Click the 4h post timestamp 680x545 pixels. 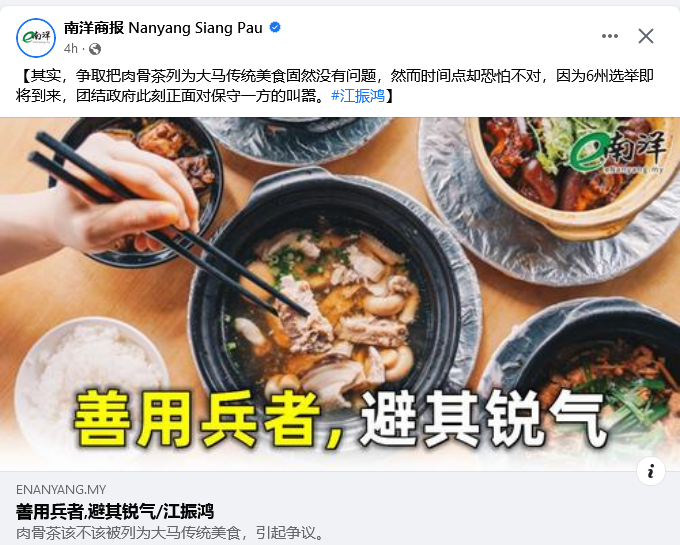click(x=71, y=49)
